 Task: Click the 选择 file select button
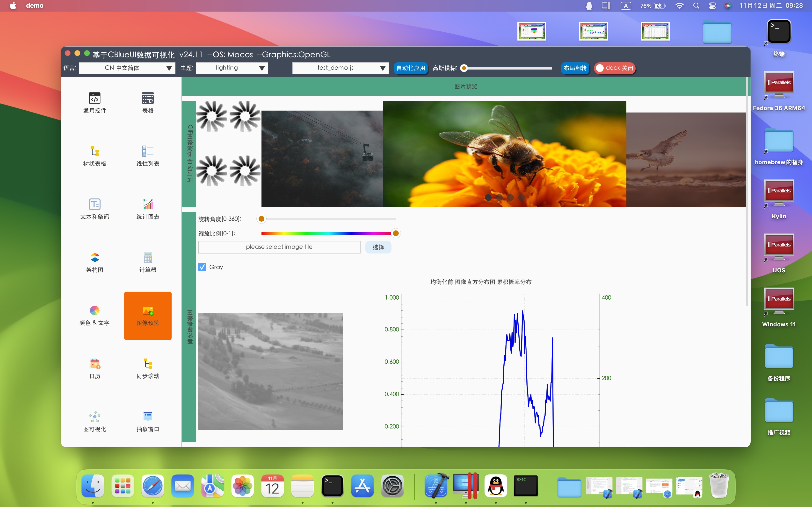[x=378, y=247]
